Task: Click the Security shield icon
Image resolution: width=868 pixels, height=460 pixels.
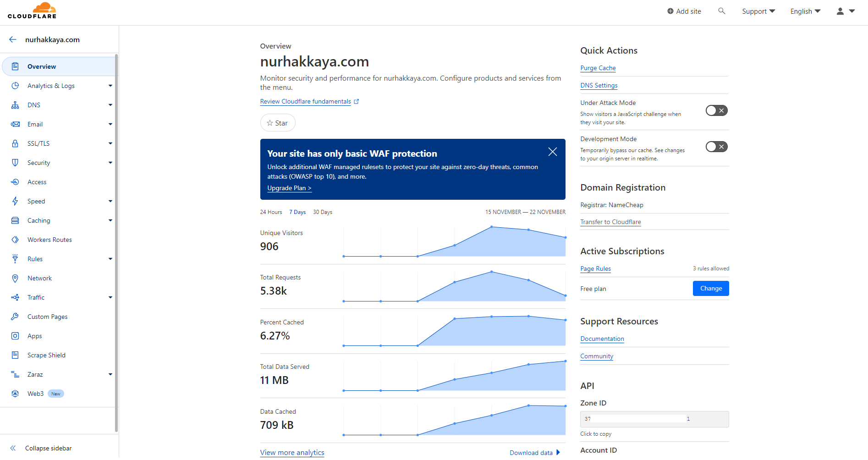Action: pyautogui.click(x=15, y=163)
